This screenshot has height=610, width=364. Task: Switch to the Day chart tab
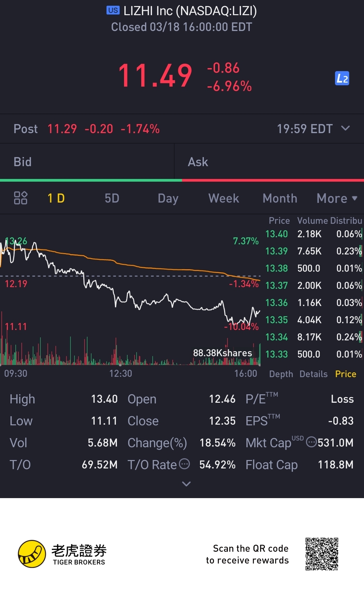168,198
